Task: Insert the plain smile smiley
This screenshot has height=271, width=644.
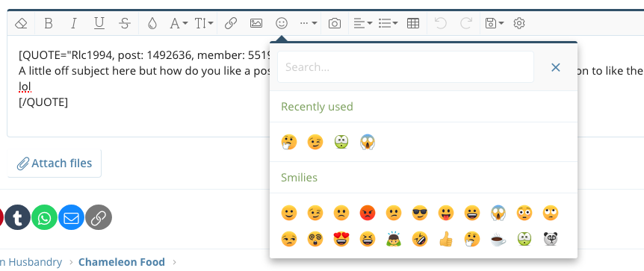Action: [x=289, y=213]
